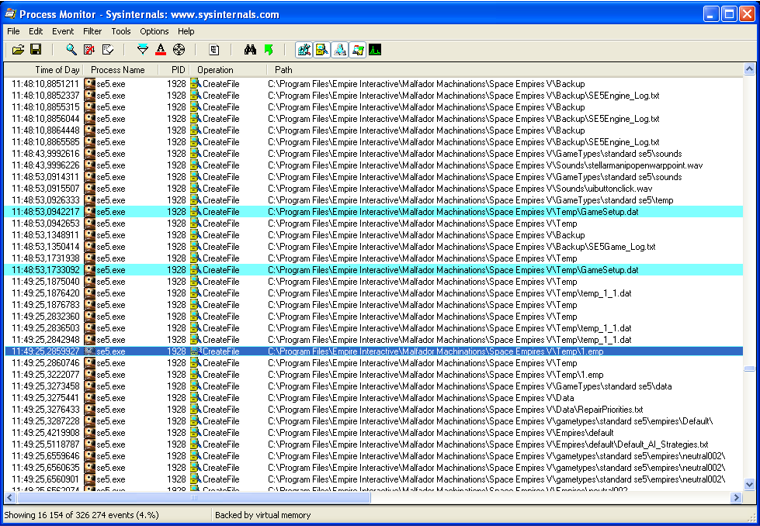Select highlighted GameSetup.dat row at 11:48:53,0942217
This screenshot has height=526, width=760.
pos(373,212)
